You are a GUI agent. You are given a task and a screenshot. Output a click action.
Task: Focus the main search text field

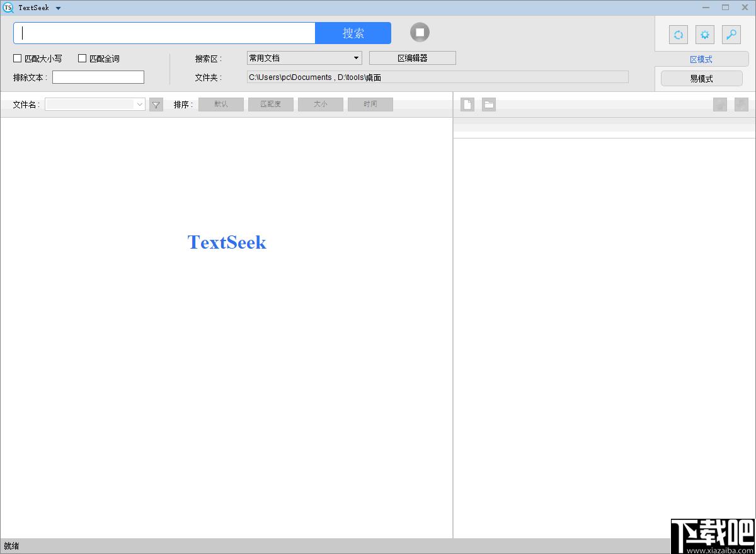(x=164, y=33)
